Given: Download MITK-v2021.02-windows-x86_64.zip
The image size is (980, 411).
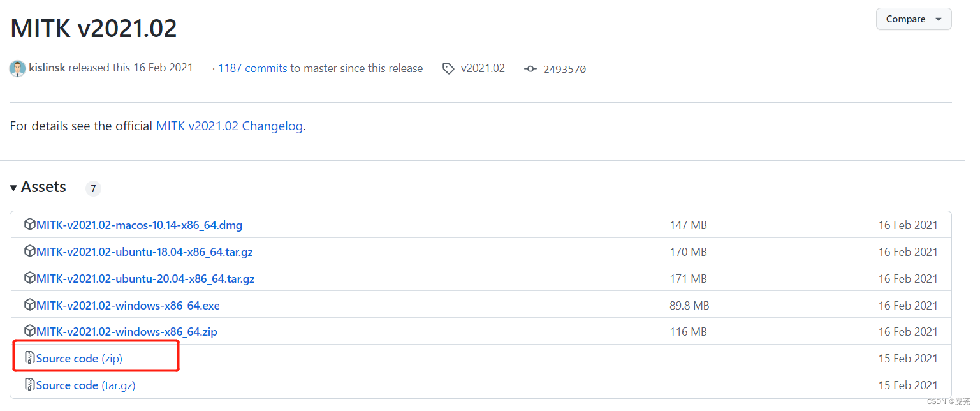Looking at the screenshot, I should [x=127, y=332].
